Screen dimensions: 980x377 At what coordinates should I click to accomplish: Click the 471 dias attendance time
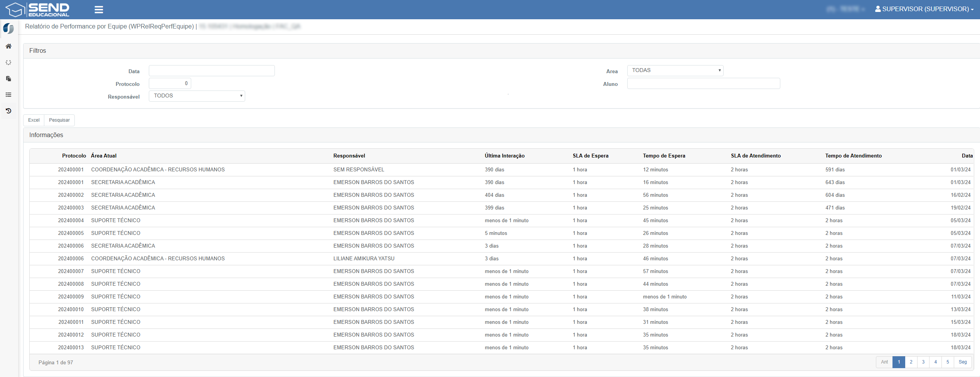coord(835,208)
